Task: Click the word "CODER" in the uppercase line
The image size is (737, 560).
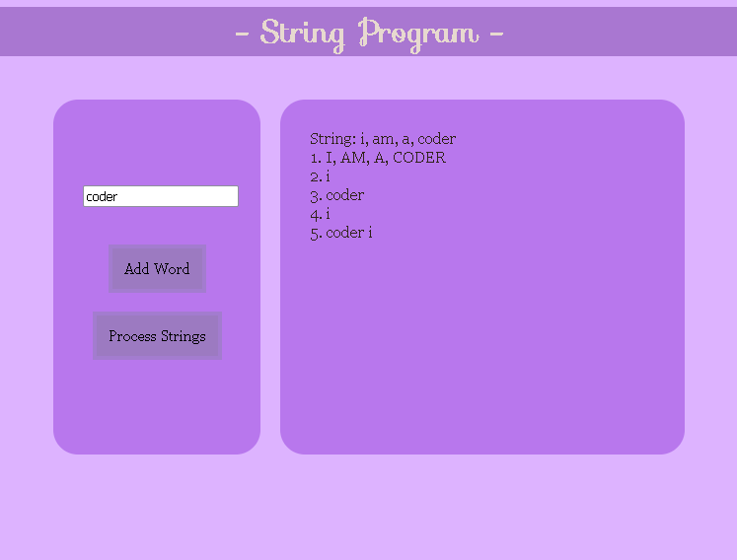Action: (x=419, y=158)
